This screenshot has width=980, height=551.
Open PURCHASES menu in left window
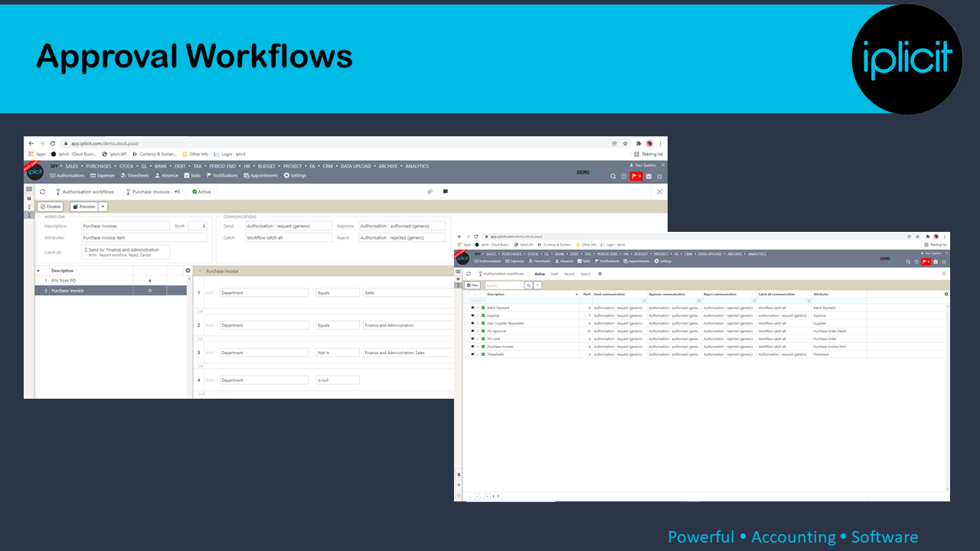tap(98, 166)
